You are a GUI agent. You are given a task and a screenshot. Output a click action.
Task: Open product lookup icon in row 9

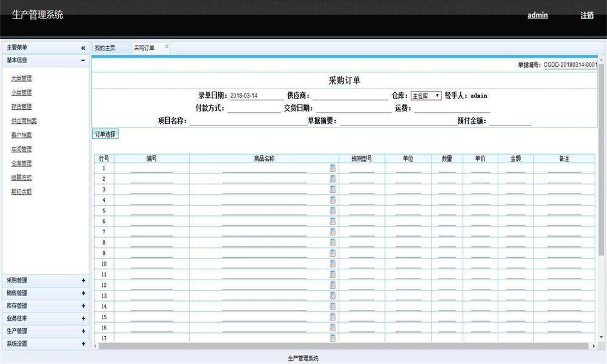(x=332, y=253)
